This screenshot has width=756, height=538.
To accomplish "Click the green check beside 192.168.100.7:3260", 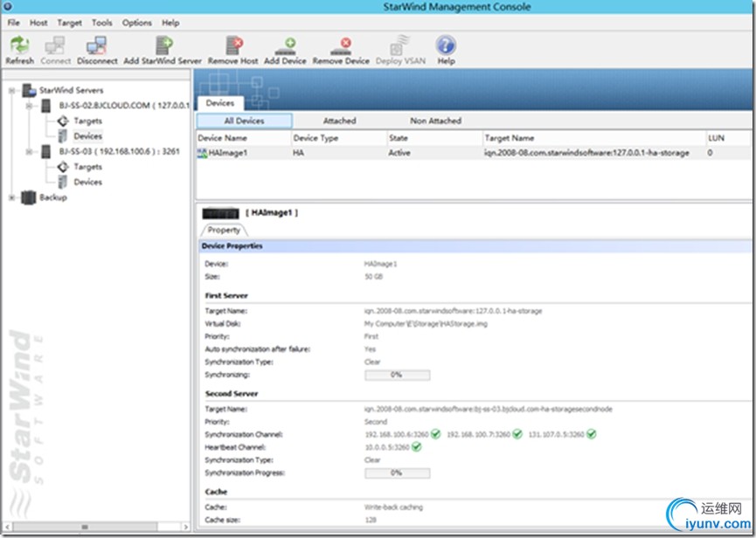I will [x=517, y=434].
